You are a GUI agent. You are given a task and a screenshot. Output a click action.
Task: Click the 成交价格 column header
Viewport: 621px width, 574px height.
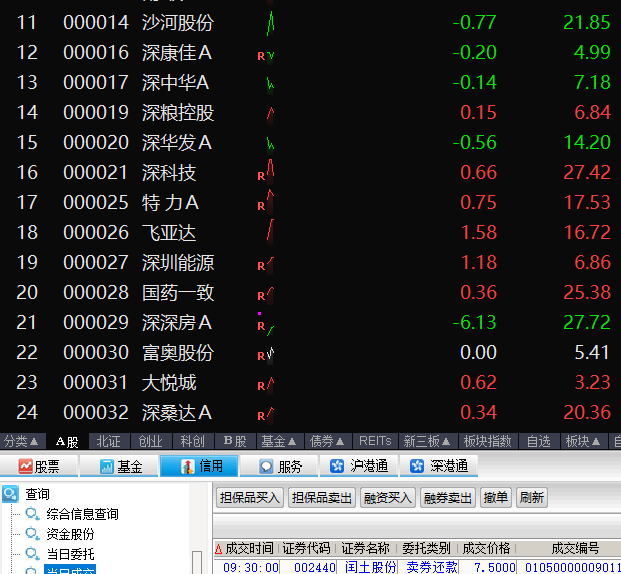click(486, 548)
